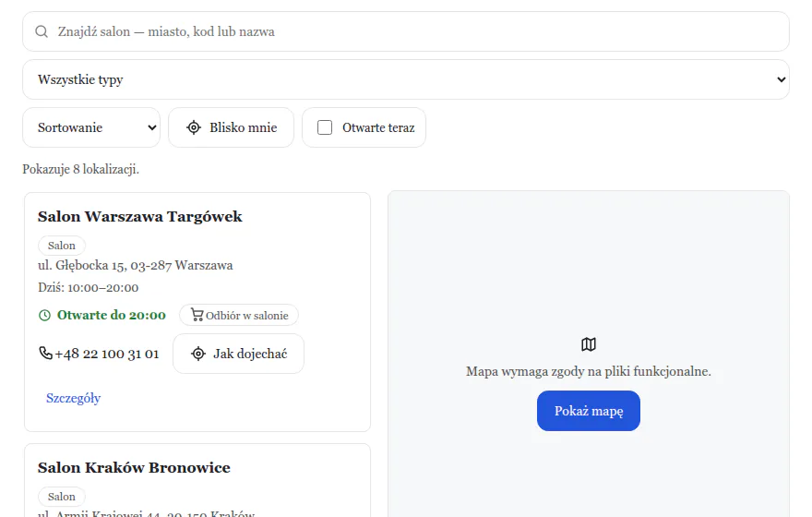Click the Dziś: 10:00–20:00 hours text
812x517 pixels.
pyautogui.click(x=88, y=287)
